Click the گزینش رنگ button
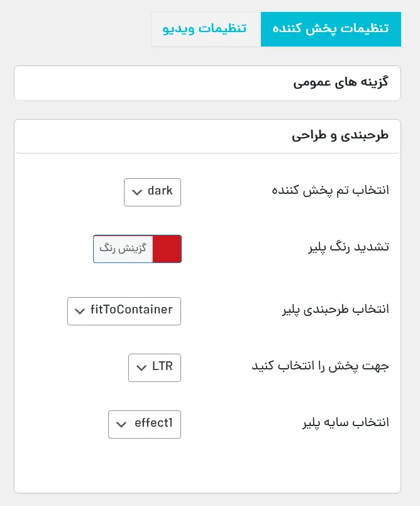This screenshot has height=506, width=420. click(x=123, y=249)
